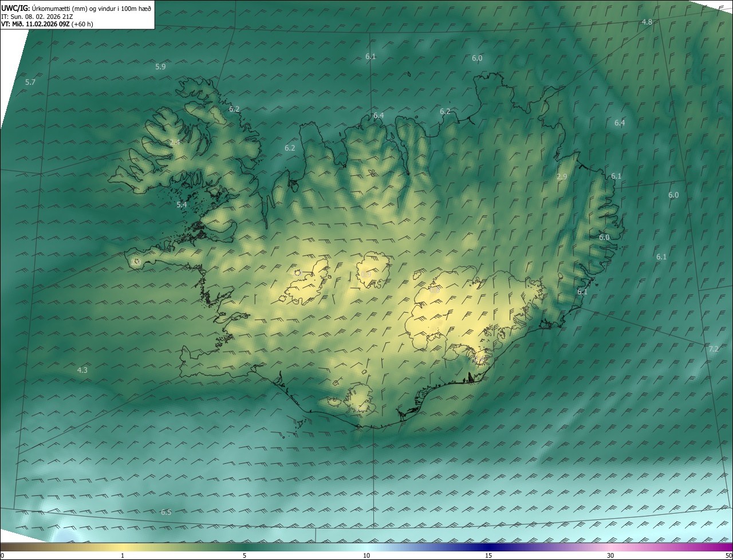The image size is (733, 560).
Task: Click the 5.4 value over Breiðafjörður bay
Action: coord(182,204)
